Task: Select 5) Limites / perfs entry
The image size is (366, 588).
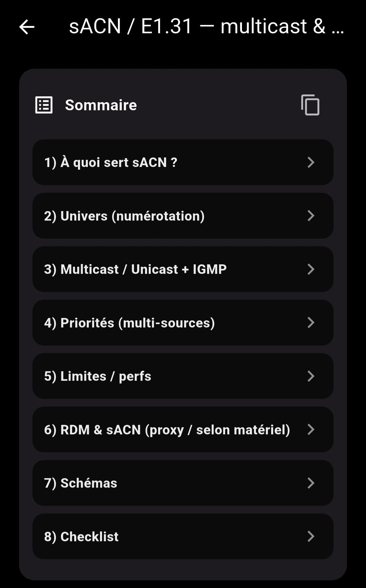Action: click(98, 376)
